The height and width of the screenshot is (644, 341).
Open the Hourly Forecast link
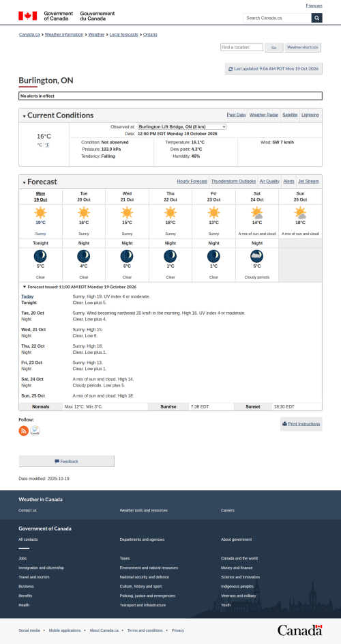pos(192,181)
